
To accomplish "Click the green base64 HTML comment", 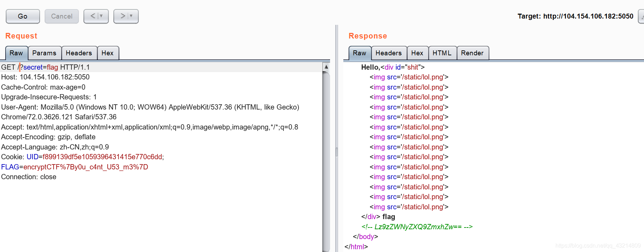I will click(x=417, y=227).
